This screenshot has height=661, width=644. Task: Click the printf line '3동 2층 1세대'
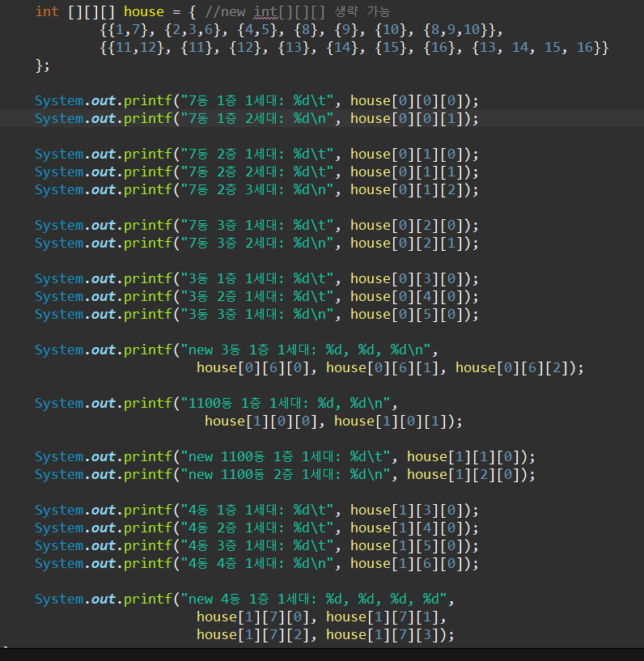click(256, 297)
